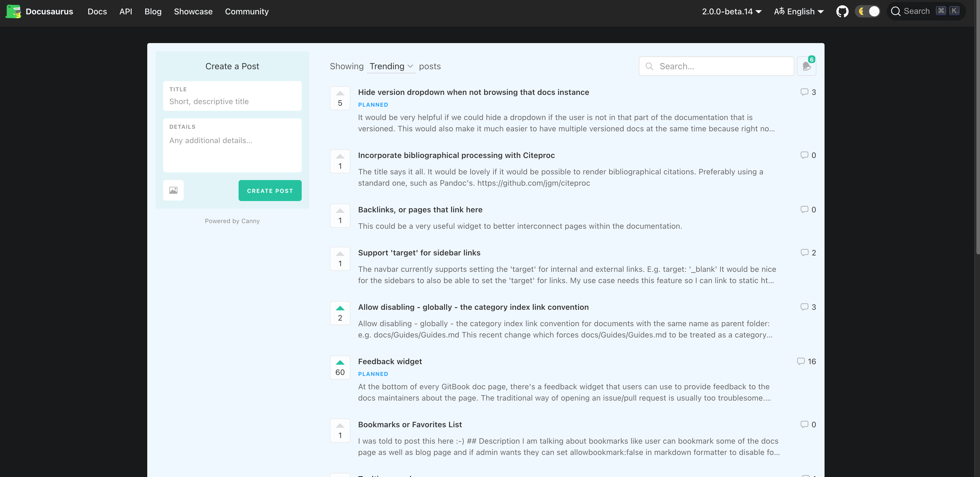Open the GitHub repository icon
This screenshot has width=980, height=477.
coord(842,11)
